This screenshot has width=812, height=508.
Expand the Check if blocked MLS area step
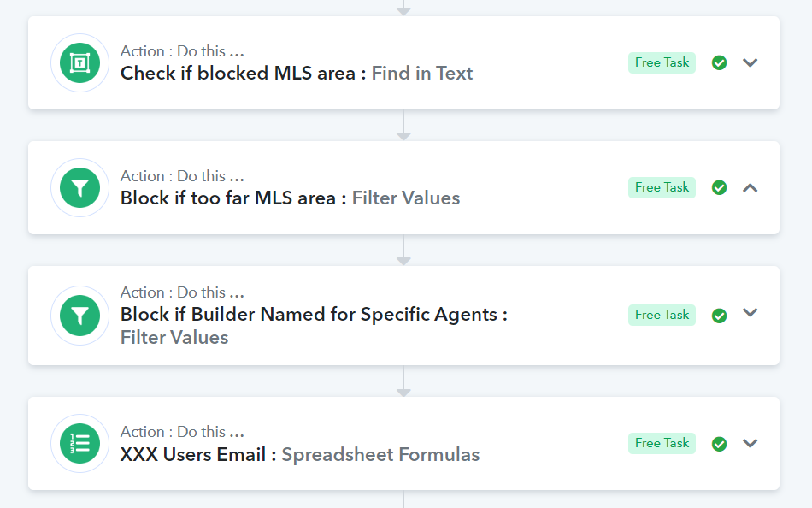[750, 62]
